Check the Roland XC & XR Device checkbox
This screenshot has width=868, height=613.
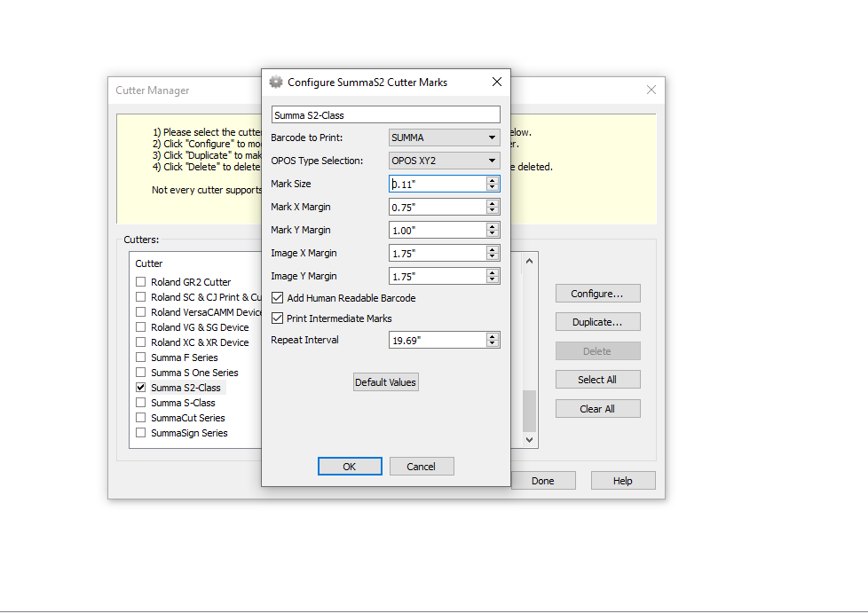coord(140,342)
